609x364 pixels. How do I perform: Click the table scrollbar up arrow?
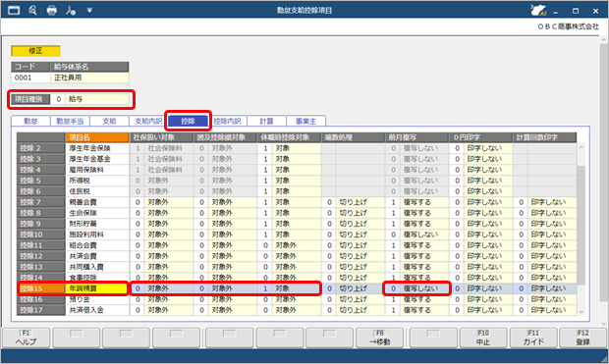click(x=581, y=148)
